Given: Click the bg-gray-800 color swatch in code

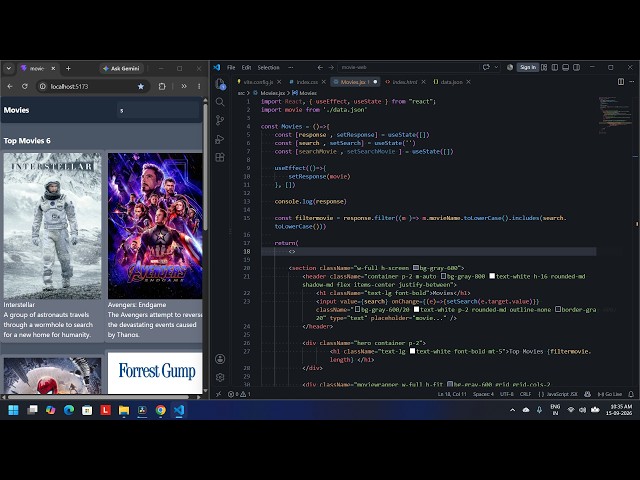Looking at the screenshot, I should (x=443, y=276).
